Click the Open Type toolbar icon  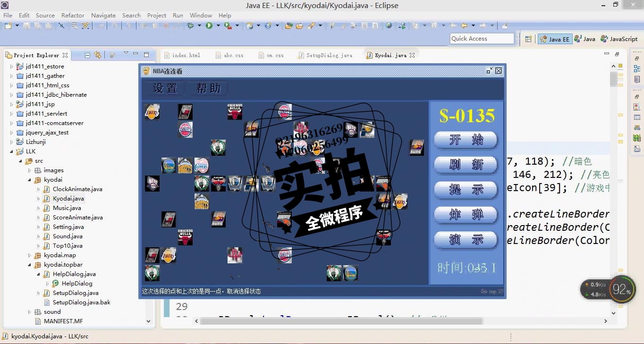[288, 26]
